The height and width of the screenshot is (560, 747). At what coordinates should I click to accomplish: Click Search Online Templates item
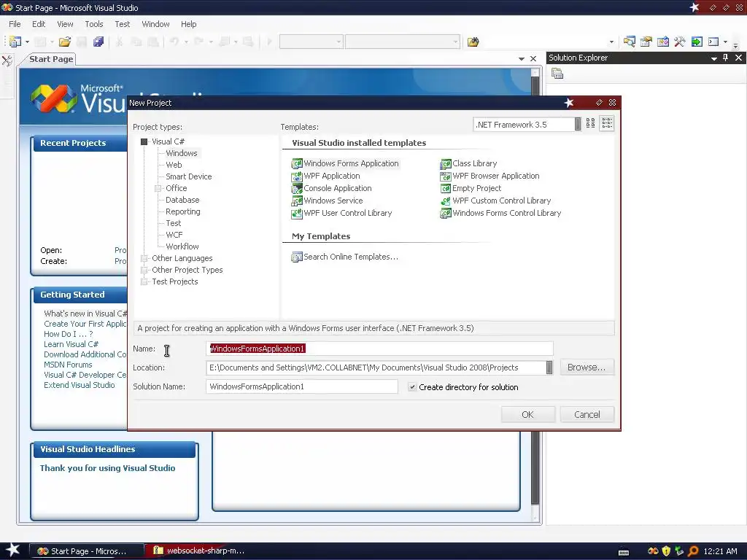[x=345, y=257]
